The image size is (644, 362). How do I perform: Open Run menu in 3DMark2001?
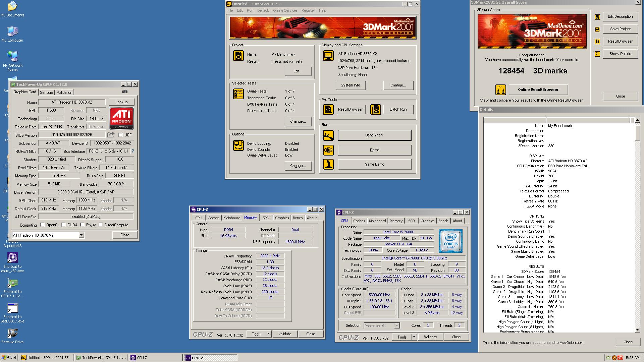tap(250, 10)
